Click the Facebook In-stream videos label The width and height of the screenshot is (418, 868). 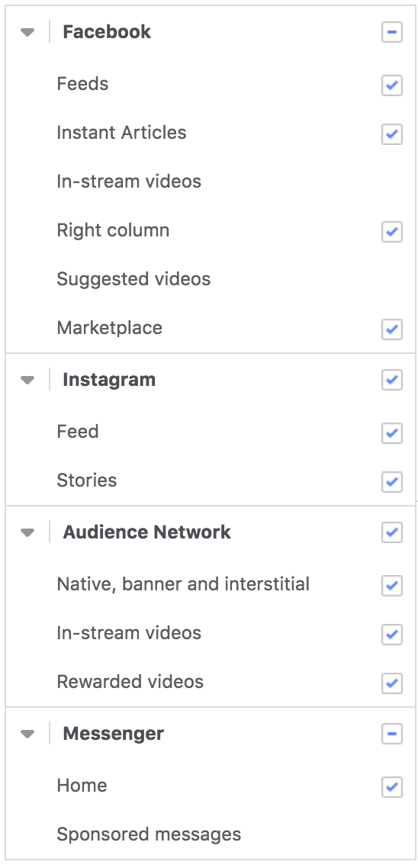[x=129, y=182]
